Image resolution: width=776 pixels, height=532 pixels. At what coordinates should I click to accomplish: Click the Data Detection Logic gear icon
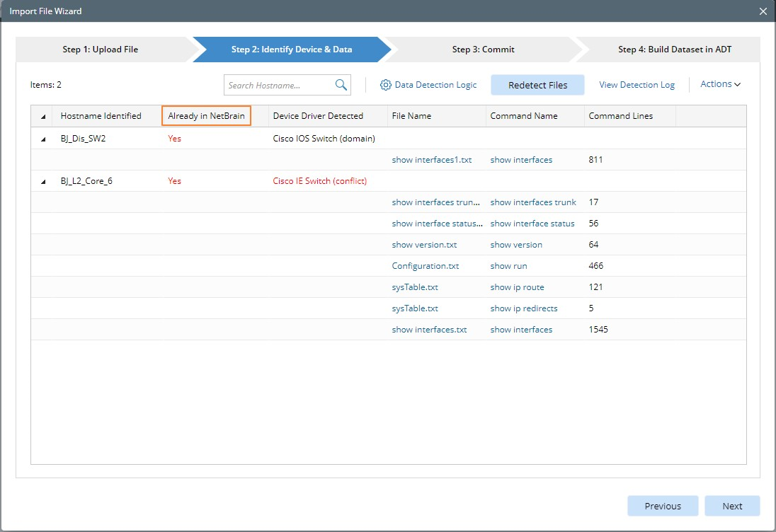tap(386, 85)
